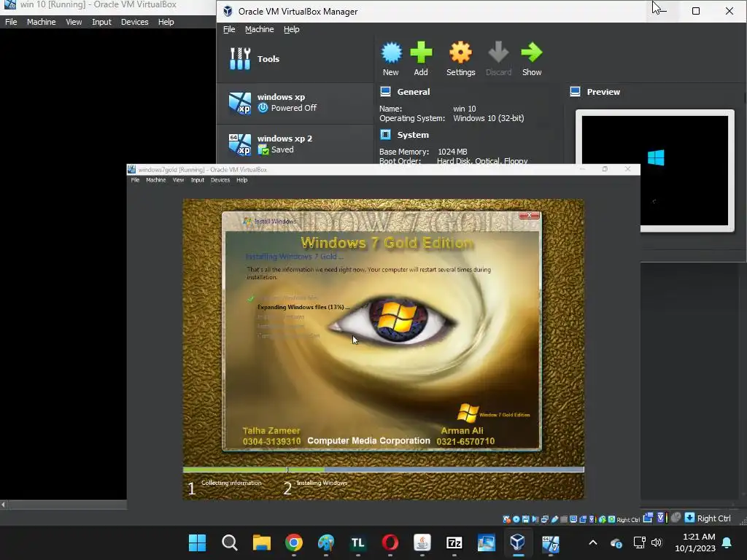Open the Help menu in windows7gold window
The image size is (747, 560).
click(242, 180)
